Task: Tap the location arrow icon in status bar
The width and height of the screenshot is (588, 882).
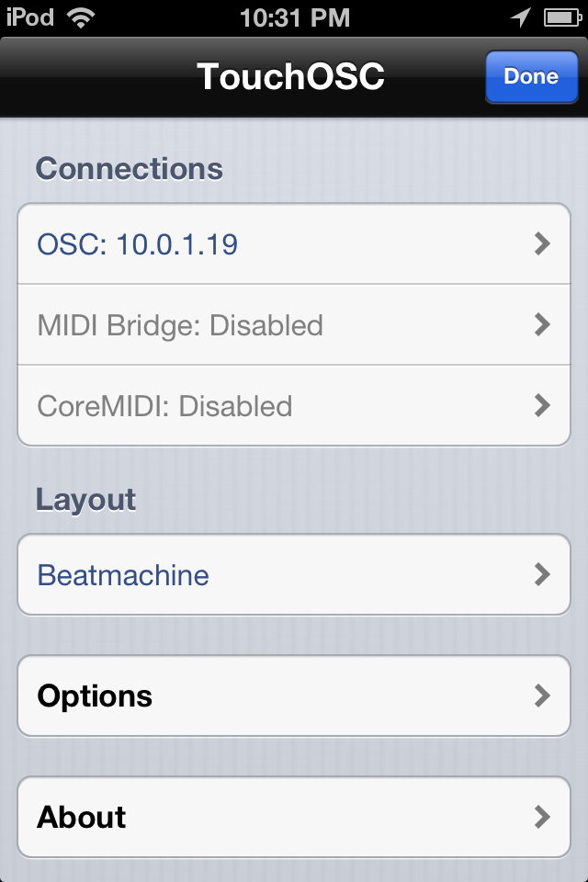Action: pyautogui.click(x=521, y=17)
